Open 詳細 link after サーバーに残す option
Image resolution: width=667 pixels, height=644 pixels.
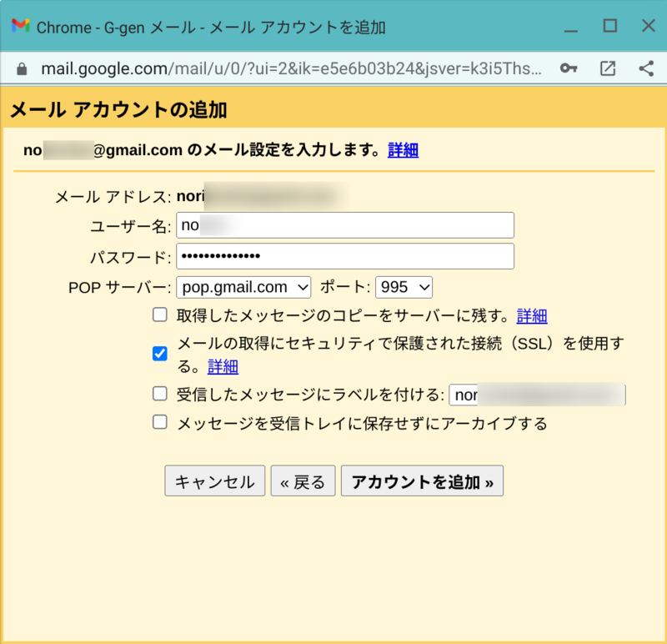coord(532,316)
